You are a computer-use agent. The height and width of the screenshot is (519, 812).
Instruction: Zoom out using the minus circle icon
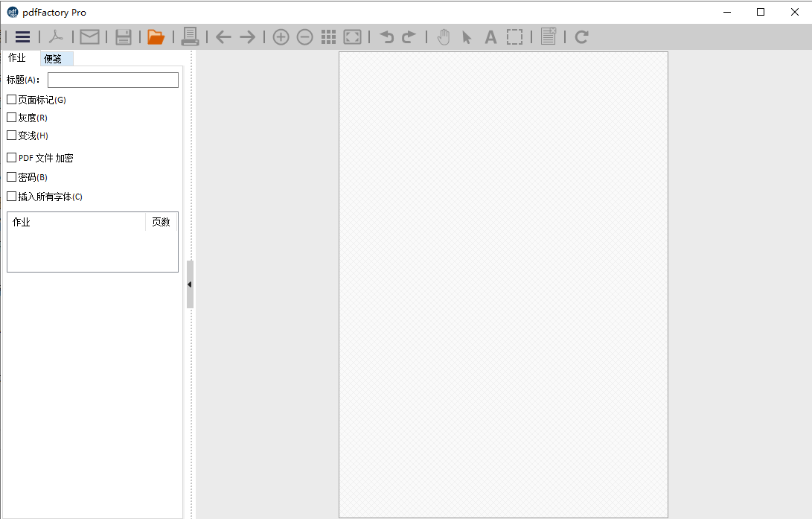coord(304,37)
